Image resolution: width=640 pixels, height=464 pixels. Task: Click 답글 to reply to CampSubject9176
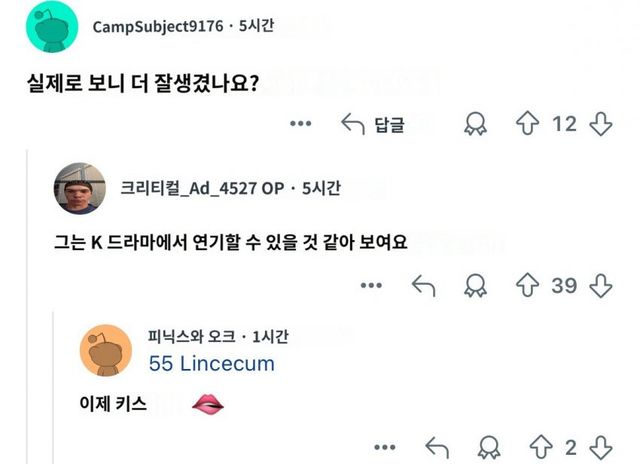(374, 124)
